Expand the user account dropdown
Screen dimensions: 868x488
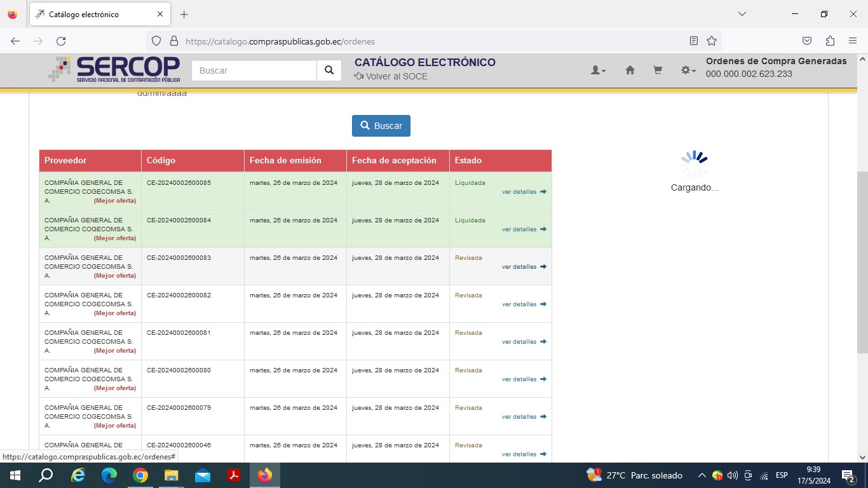pos(598,71)
